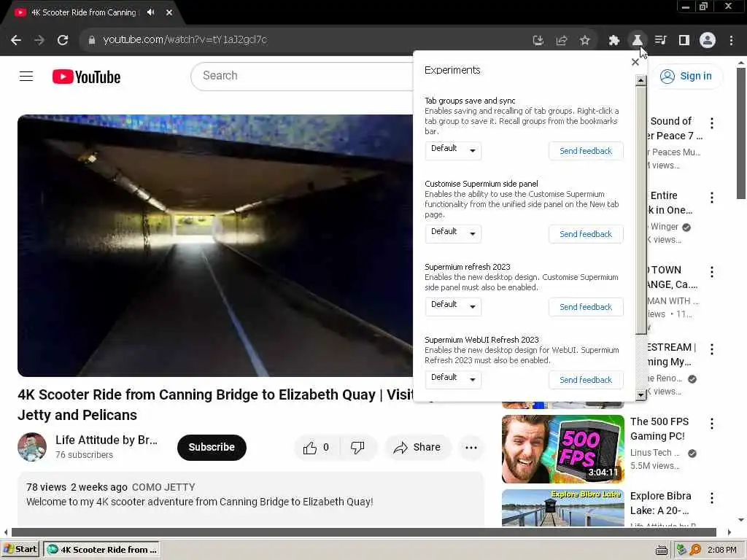Open the 500 FPS Gaming PC thumbnail
Screen dimensions: 747x560
click(x=562, y=448)
